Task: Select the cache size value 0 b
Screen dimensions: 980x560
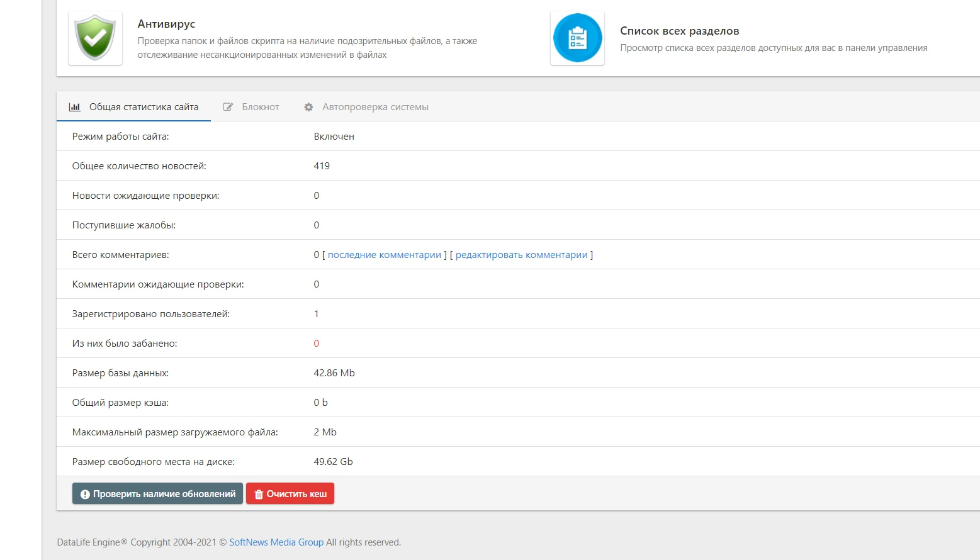Action: [321, 403]
